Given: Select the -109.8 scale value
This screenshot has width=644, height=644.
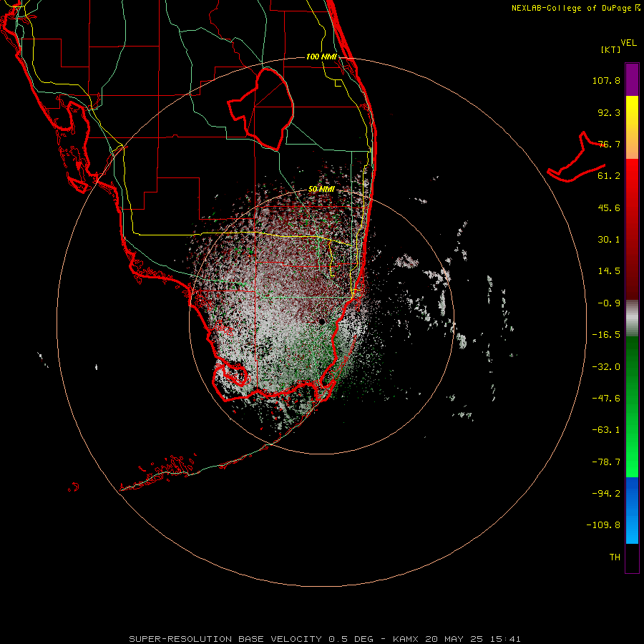Looking at the screenshot, I should [603, 525].
